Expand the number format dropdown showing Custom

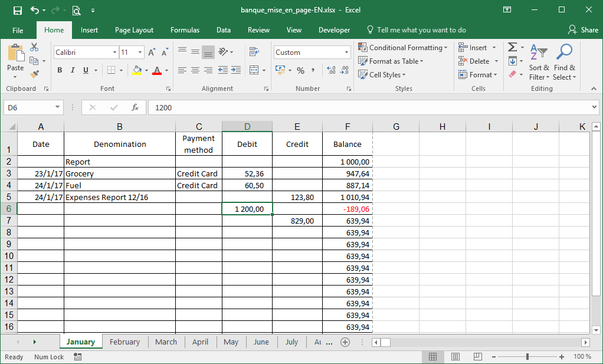pyautogui.click(x=346, y=53)
